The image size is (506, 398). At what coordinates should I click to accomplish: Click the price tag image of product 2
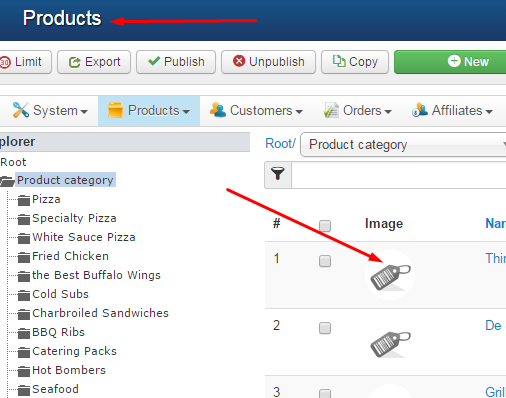[390, 344]
